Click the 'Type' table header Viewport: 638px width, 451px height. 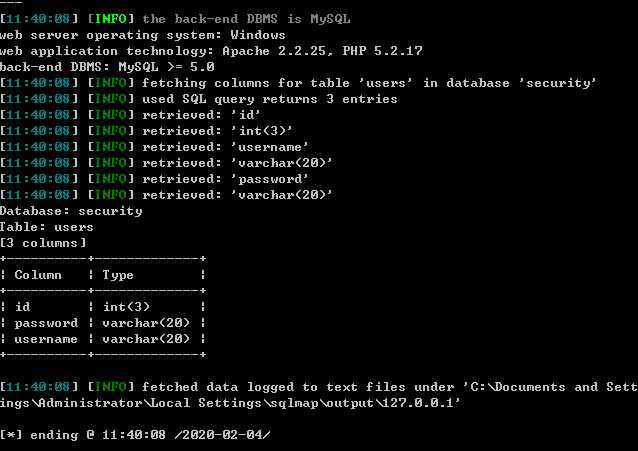click(118, 275)
